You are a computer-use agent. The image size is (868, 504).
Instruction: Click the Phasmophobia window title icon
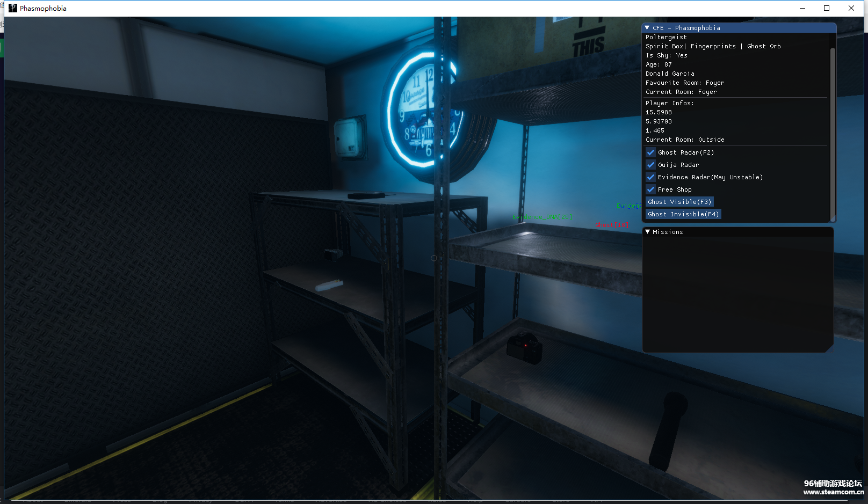pos(13,8)
